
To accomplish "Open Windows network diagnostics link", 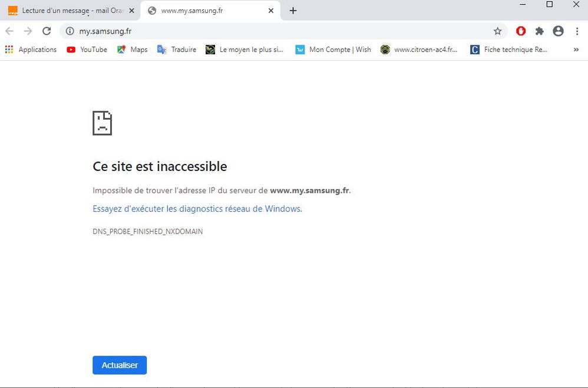I will click(x=197, y=209).
